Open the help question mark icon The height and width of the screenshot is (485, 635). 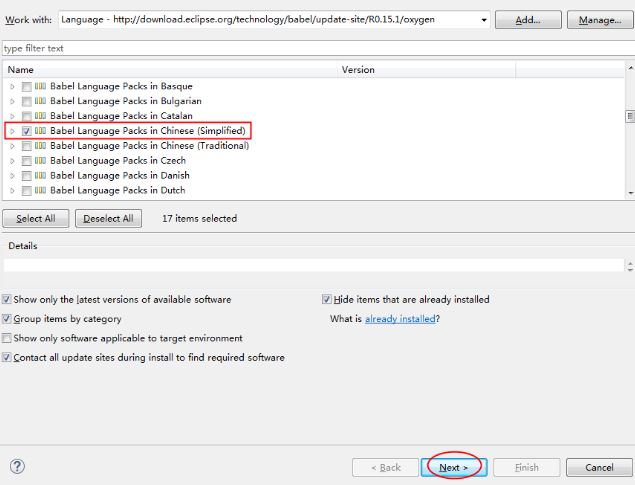point(17,466)
